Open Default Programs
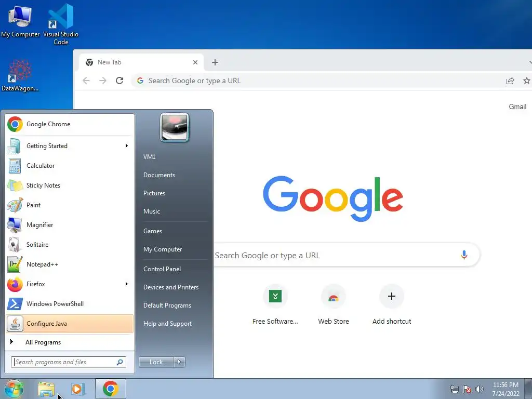This screenshot has height=399, width=532. point(167,305)
